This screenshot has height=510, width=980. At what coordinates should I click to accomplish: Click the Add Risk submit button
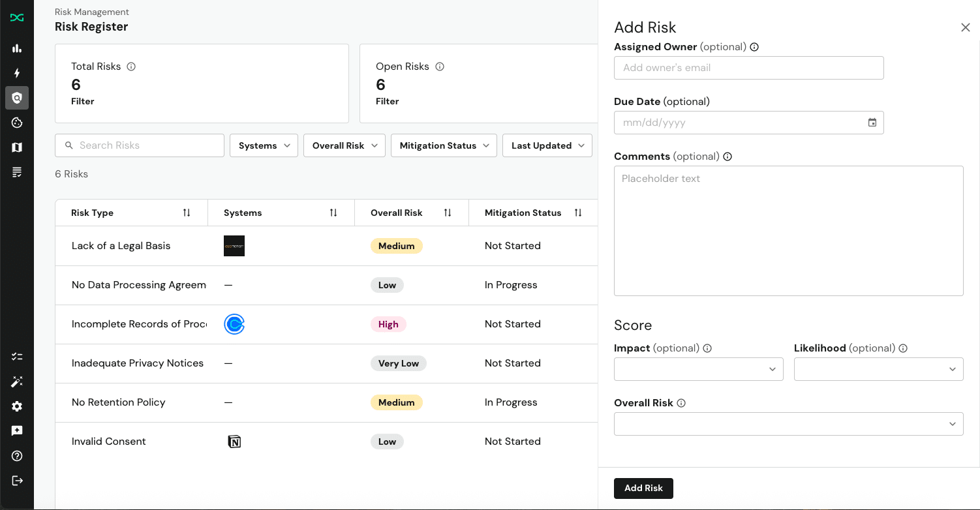(643, 488)
